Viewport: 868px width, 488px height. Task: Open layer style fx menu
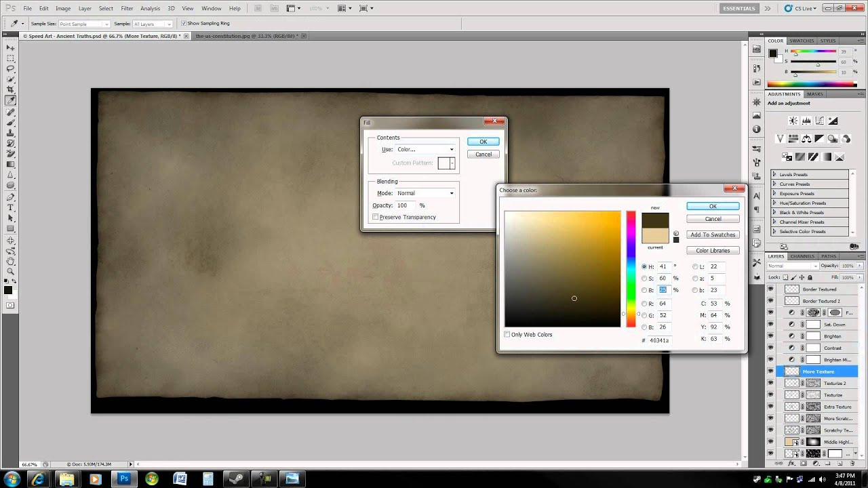[791, 464]
